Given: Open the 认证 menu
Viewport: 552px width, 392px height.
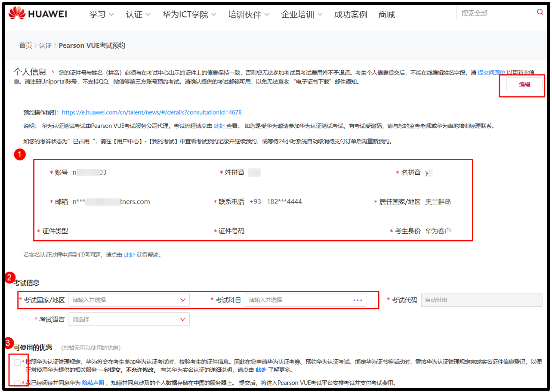Looking at the screenshot, I should [x=138, y=15].
